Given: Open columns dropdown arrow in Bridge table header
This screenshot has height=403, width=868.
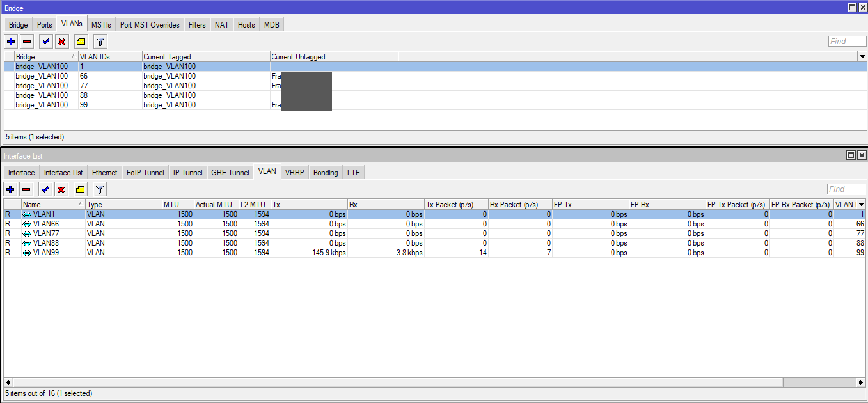Looking at the screenshot, I should (x=862, y=57).
